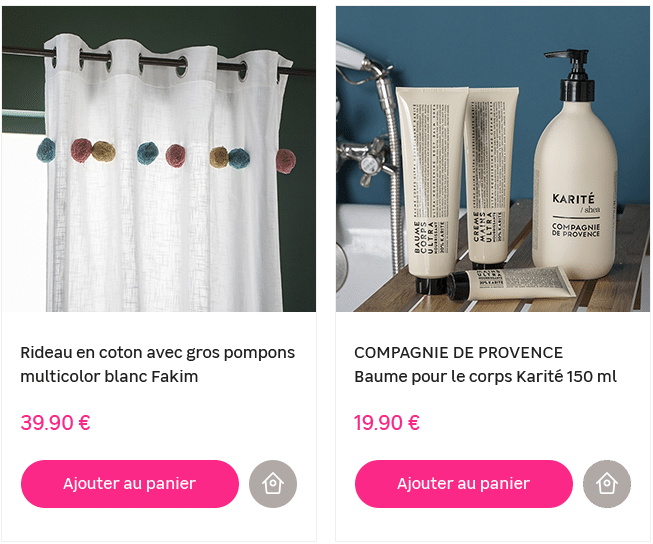Add the Fakim cotton curtain to cart
653x544 pixels.
pos(130,484)
